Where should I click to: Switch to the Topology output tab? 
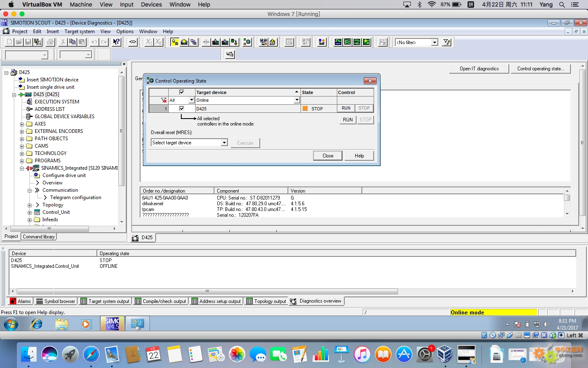pyautogui.click(x=266, y=301)
